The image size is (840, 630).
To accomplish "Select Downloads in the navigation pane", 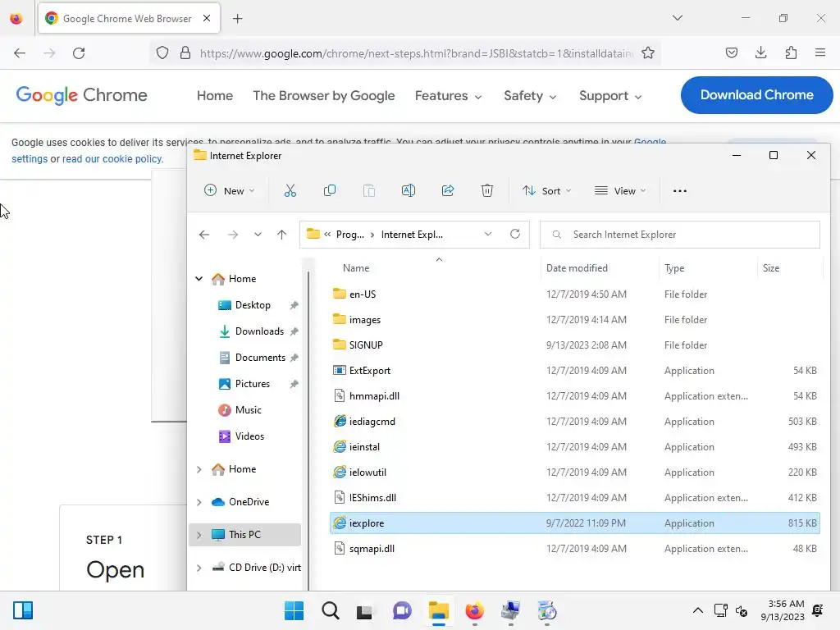I will coord(259,331).
